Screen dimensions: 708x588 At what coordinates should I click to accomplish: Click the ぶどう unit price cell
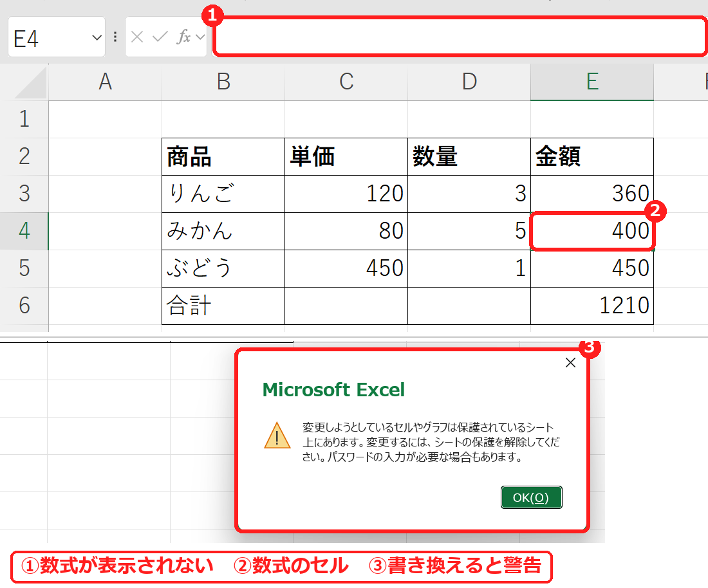coord(346,268)
